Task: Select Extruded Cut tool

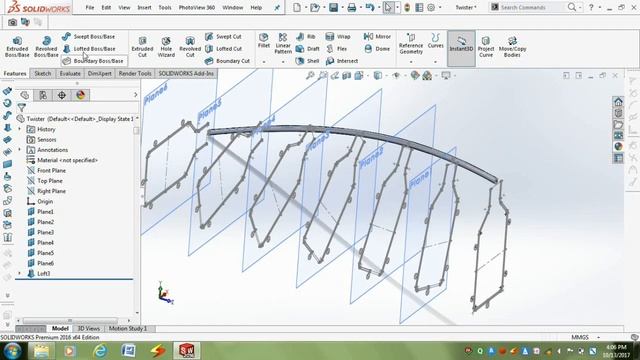Action: tap(142, 47)
